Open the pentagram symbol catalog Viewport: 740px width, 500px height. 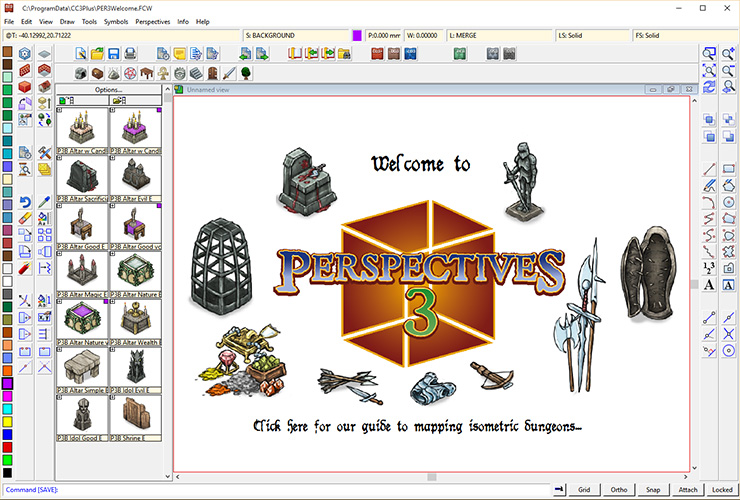pyautogui.click(x=130, y=73)
